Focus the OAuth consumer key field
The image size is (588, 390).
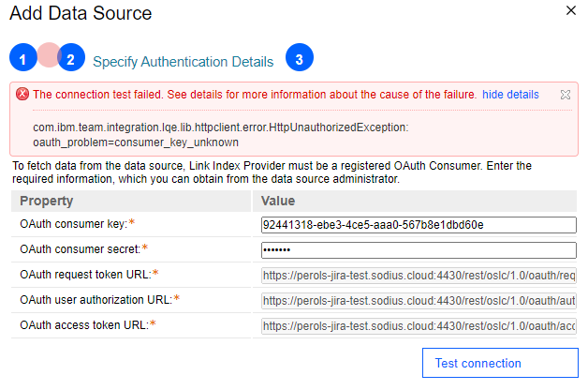click(x=419, y=225)
